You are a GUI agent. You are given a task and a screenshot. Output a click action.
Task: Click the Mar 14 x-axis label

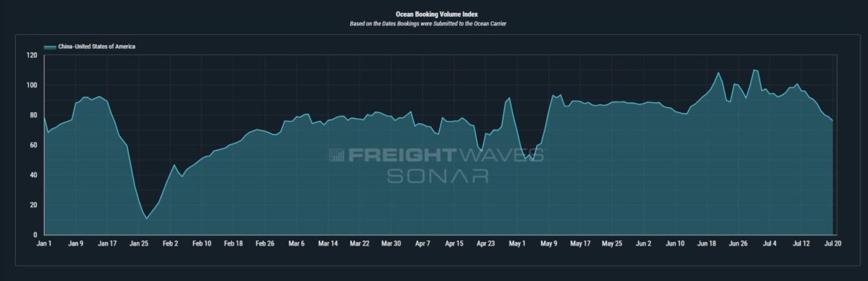[327, 244]
